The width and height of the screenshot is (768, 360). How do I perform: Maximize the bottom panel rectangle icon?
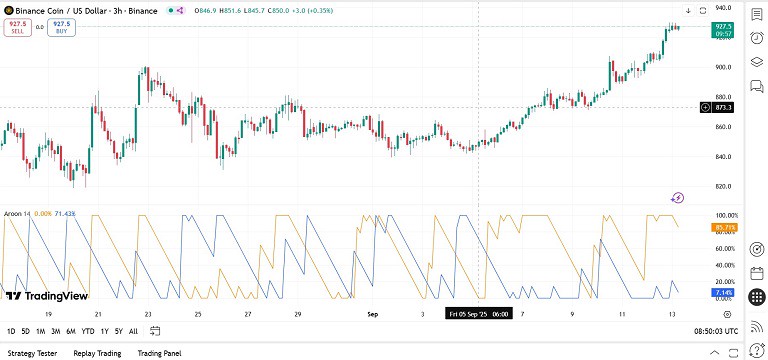733,353
